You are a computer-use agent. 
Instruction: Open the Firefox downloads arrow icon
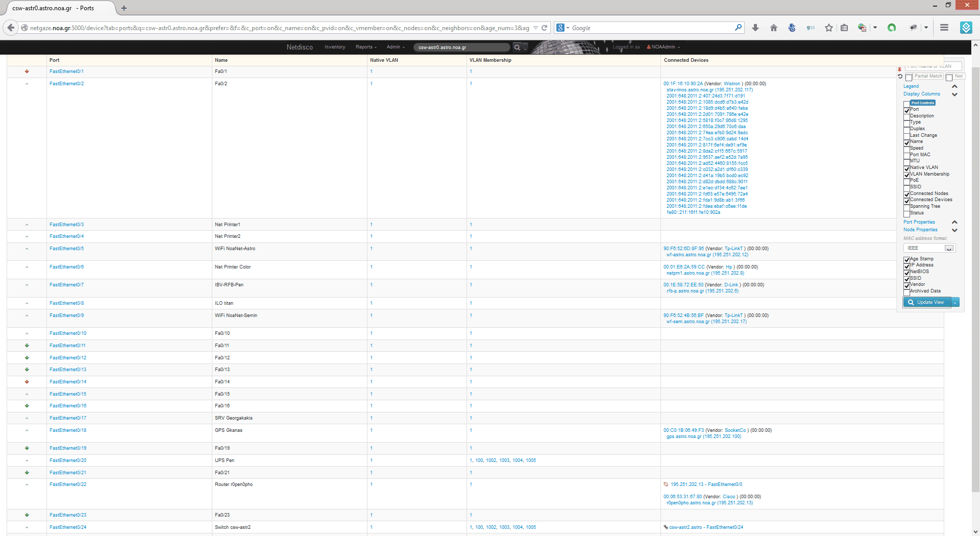click(755, 28)
